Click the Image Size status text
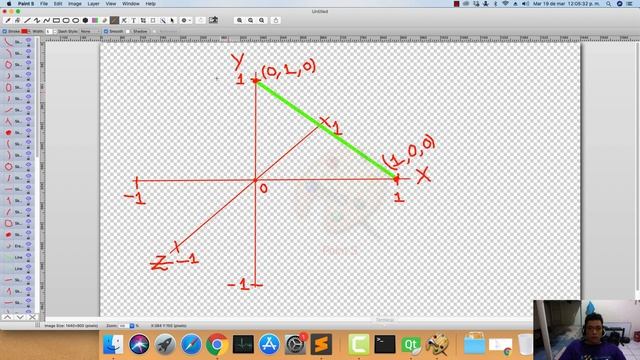Viewport: 640px width, 360px height. click(71, 326)
